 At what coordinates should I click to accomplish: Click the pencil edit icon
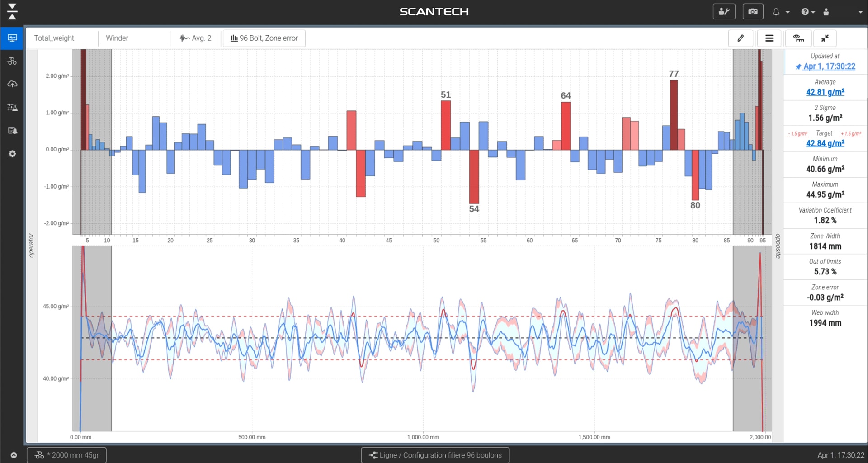(x=741, y=38)
